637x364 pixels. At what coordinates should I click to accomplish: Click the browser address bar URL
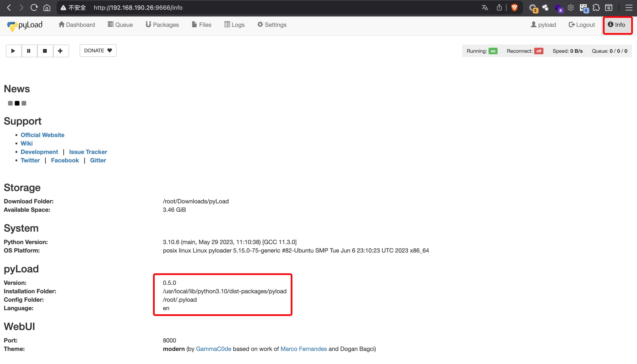point(138,8)
